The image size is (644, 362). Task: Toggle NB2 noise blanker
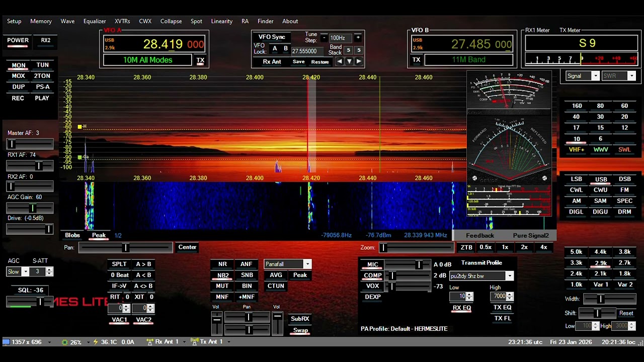click(x=222, y=276)
